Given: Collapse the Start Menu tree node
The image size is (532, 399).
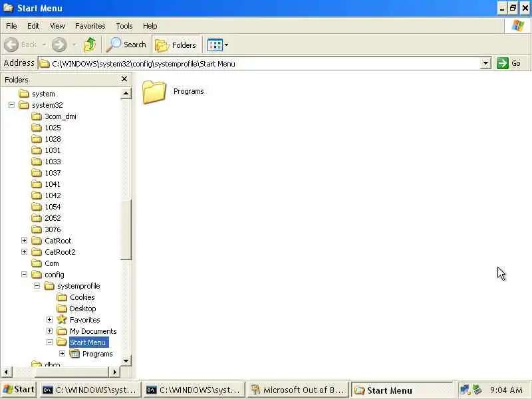Looking at the screenshot, I should tap(49, 342).
